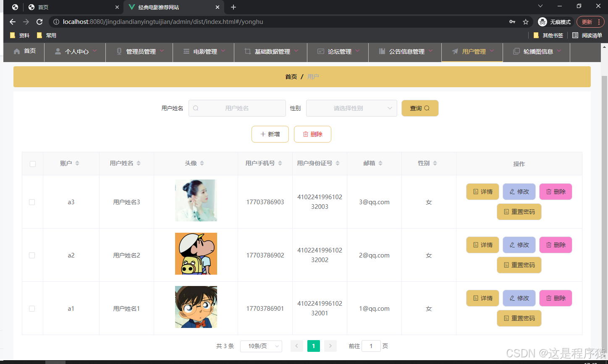
Task: Open the tab search chevron in title bar
Action: pos(540,6)
